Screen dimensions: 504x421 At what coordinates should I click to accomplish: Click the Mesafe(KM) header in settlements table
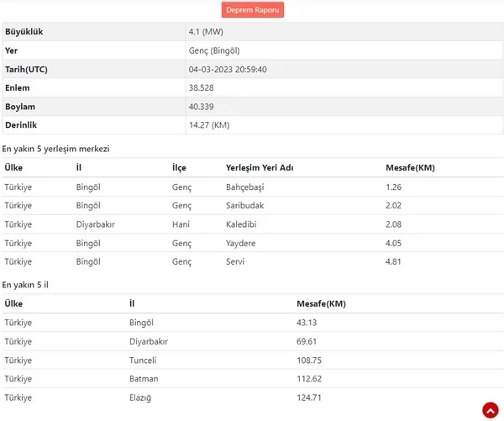tap(410, 168)
